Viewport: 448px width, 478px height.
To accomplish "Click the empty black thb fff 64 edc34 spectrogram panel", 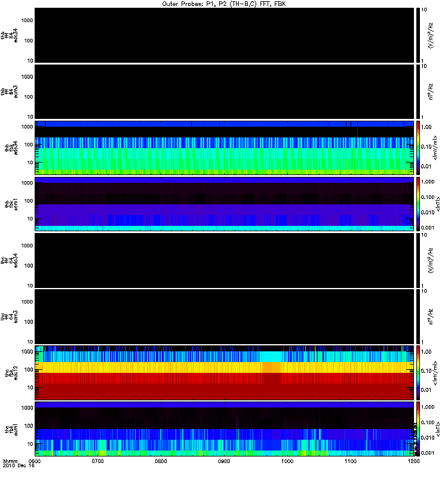I will click(224, 35).
